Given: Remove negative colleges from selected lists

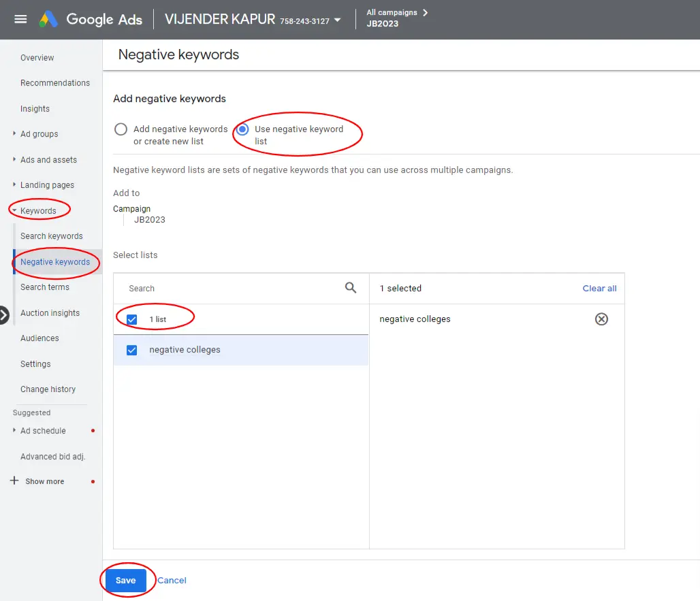Looking at the screenshot, I should tap(601, 319).
